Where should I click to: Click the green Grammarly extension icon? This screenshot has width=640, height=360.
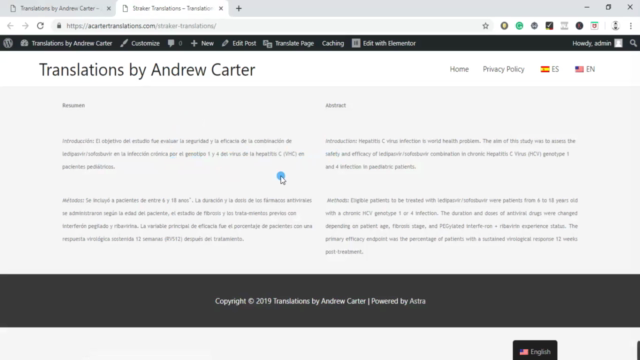coord(519,26)
